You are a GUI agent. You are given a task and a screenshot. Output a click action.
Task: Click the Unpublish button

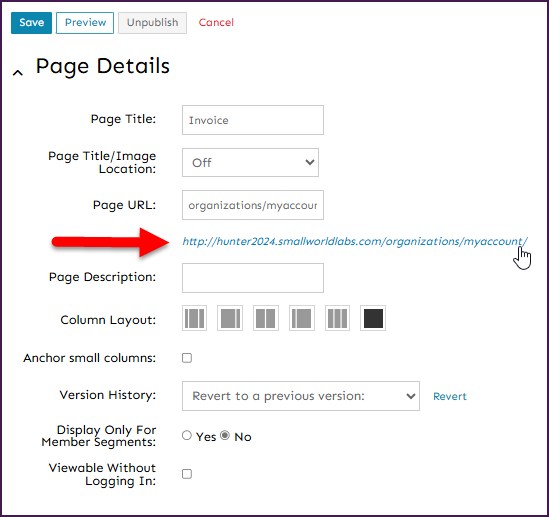click(152, 23)
